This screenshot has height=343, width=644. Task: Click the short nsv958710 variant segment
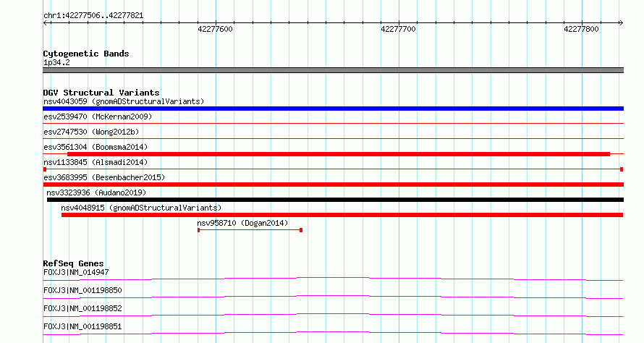(x=250, y=230)
